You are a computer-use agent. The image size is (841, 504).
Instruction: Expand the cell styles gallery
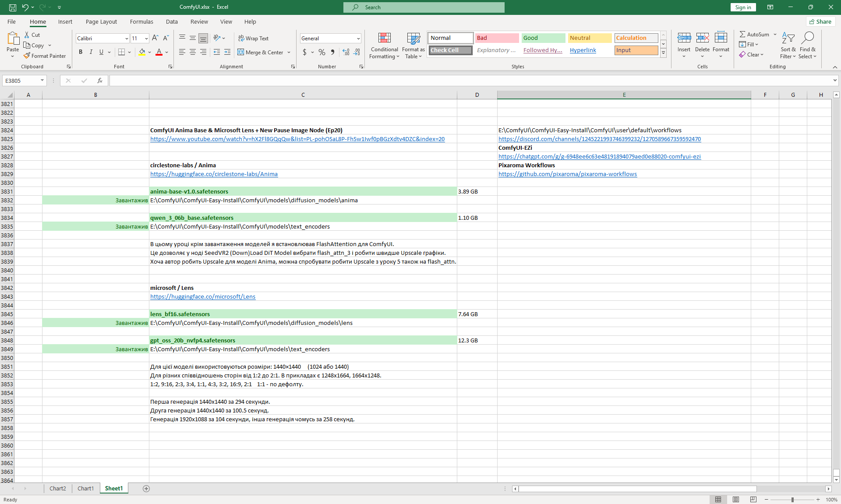[663, 53]
